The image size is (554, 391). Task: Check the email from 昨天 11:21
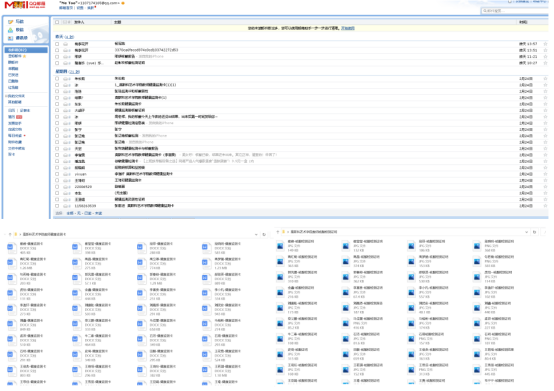pyautogui.click(x=57, y=57)
